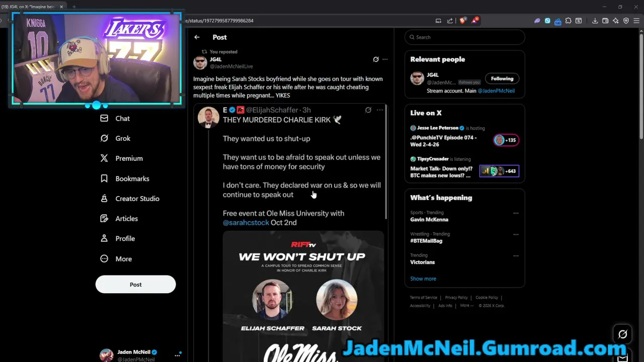Open more options on quoted Elijah Schaffer post

[x=380, y=110]
